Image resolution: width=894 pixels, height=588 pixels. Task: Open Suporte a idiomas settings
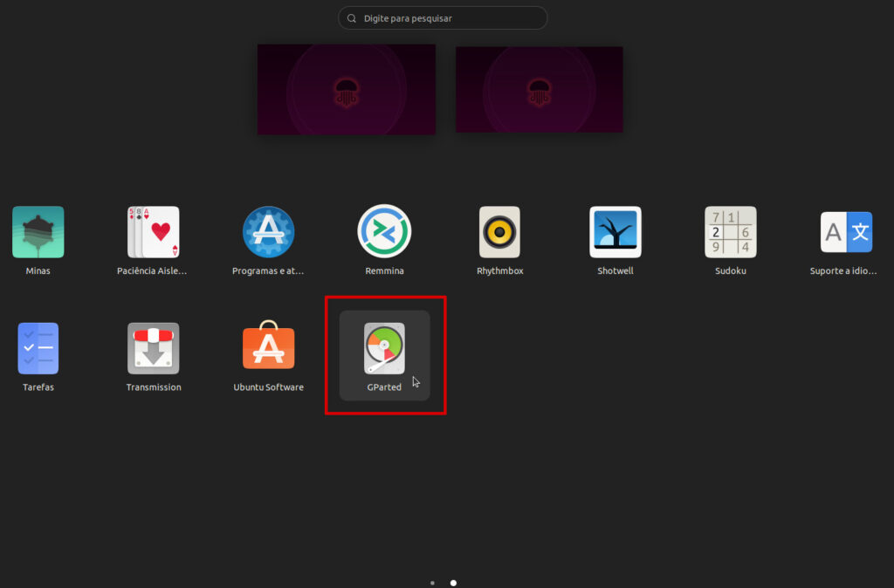point(846,232)
